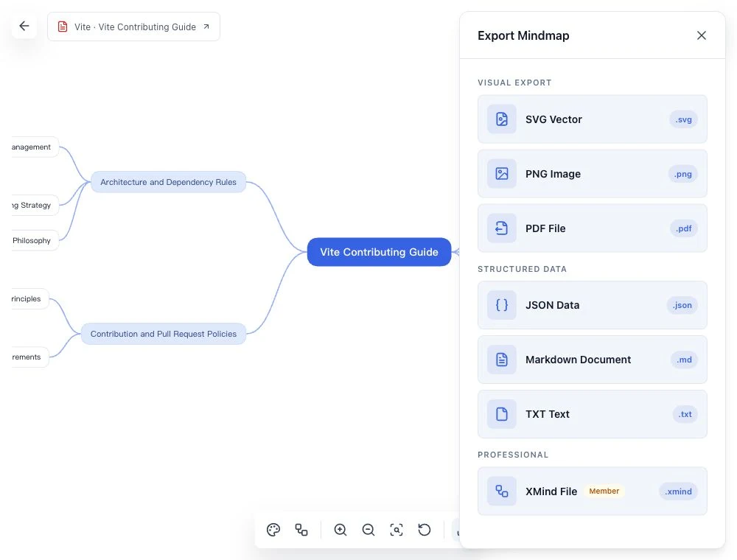Open the theme palette in bottom toolbar

click(x=273, y=530)
